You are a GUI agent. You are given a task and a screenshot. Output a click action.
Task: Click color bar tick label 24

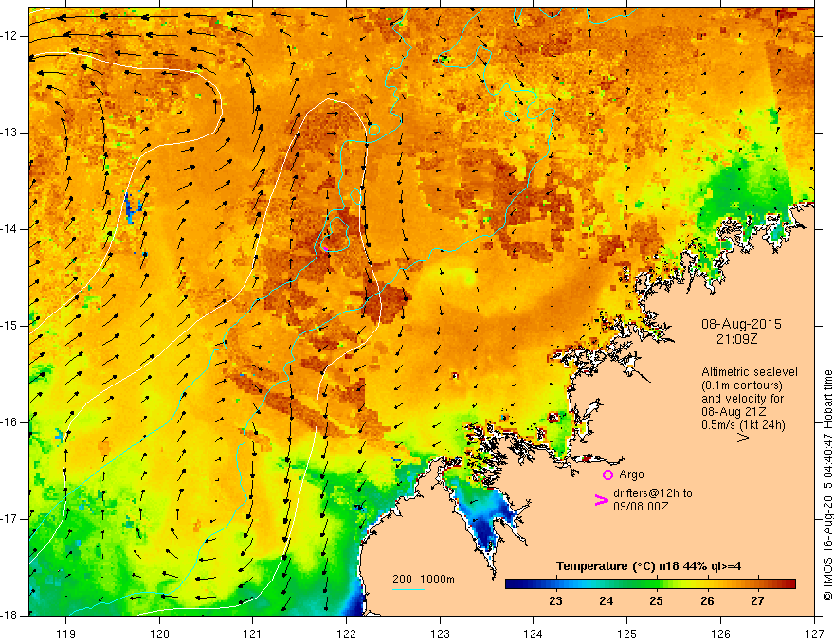click(x=607, y=601)
